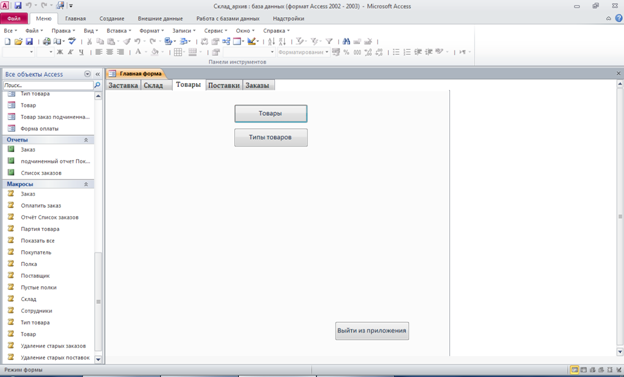The height and width of the screenshot is (377, 624).
Task: Open the Правка dropdown menu
Action: (x=63, y=31)
